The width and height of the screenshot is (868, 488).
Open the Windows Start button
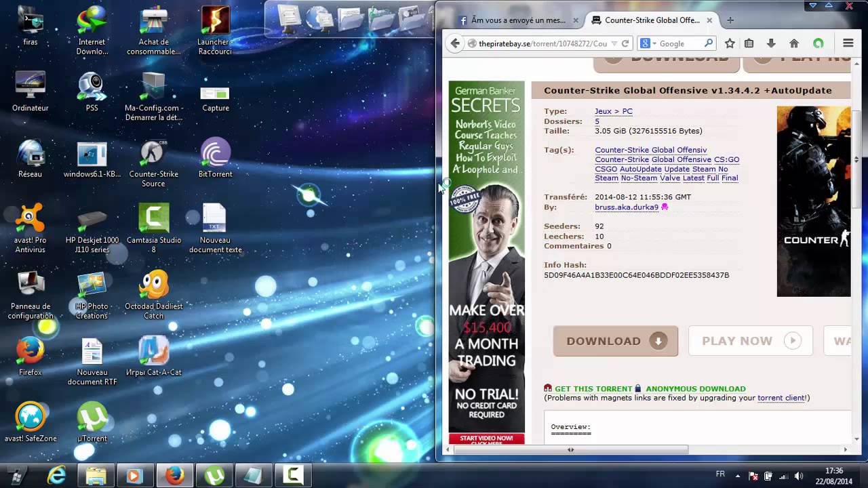[16, 476]
